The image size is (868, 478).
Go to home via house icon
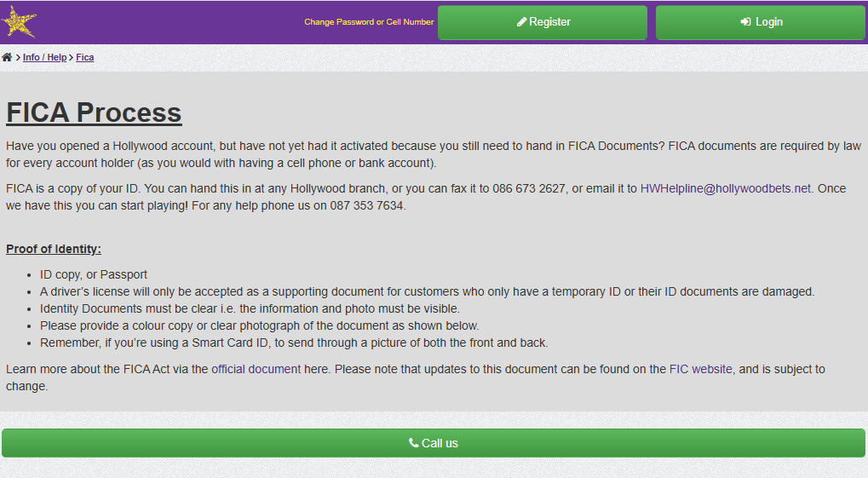click(x=7, y=57)
